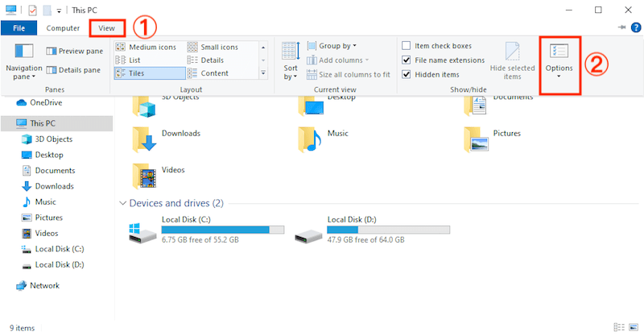
Task: Click Hide selected items button
Action: (512, 61)
